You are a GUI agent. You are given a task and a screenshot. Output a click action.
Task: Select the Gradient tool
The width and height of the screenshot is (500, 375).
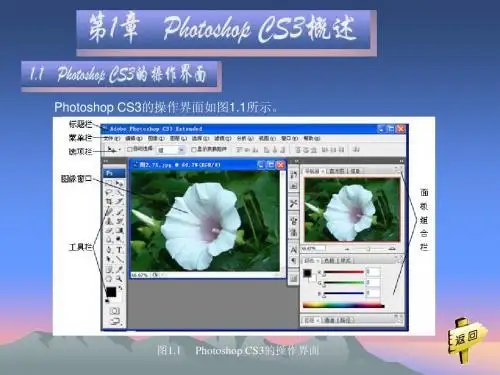(119, 230)
